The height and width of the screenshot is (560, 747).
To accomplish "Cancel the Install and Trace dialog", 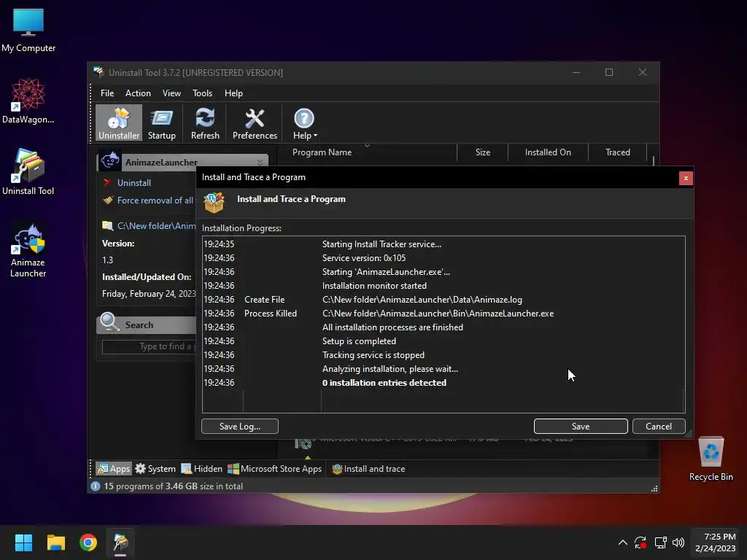I will point(659,426).
